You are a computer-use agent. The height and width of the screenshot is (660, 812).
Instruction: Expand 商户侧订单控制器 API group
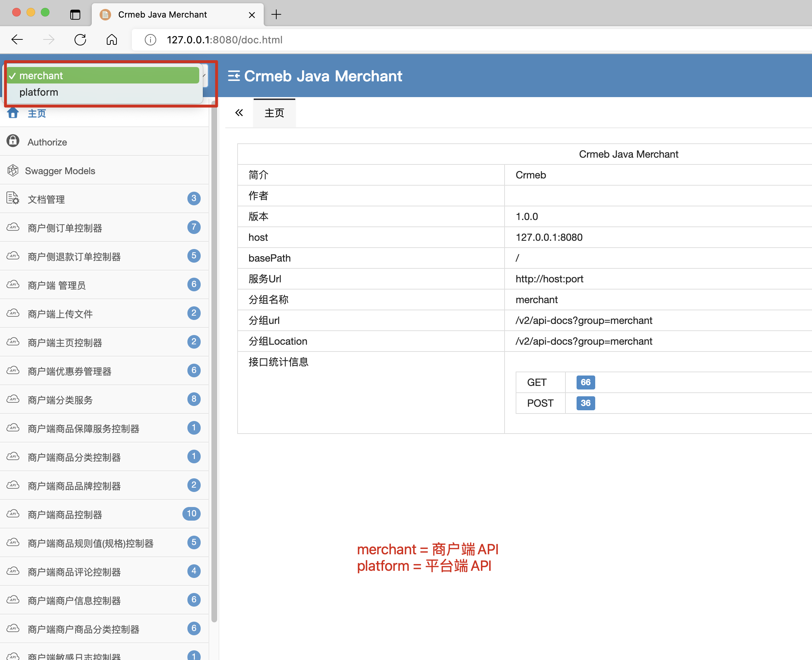coord(104,228)
